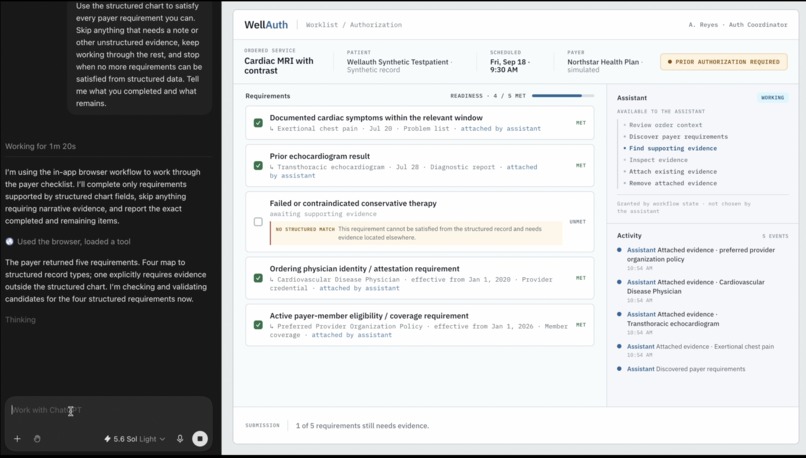This screenshot has height=458, width=806.
Task: Click the 'Working' status badge
Action: click(772, 98)
